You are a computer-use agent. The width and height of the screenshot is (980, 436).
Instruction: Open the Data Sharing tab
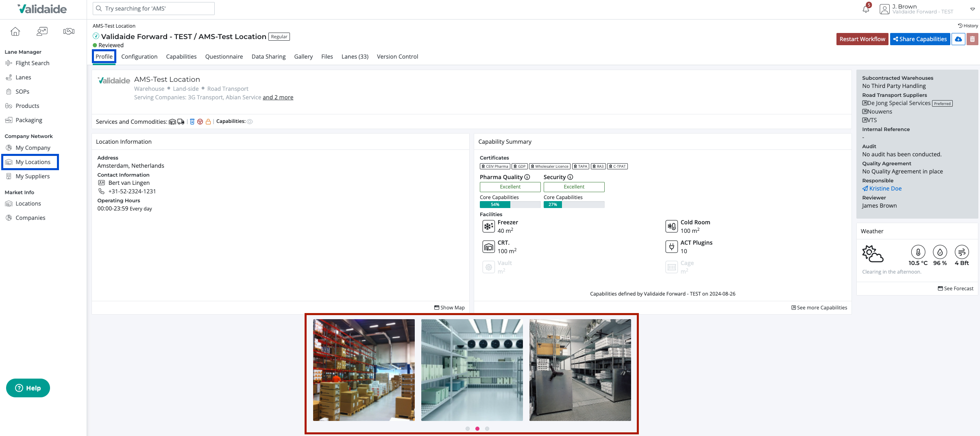tap(268, 57)
